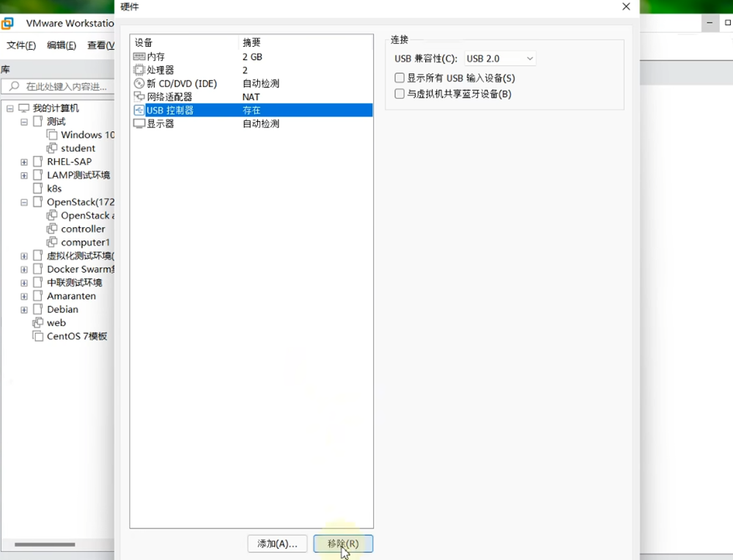733x560 pixels.
Task: Select the computer1 tree item
Action: pyautogui.click(x=85, y=242)
